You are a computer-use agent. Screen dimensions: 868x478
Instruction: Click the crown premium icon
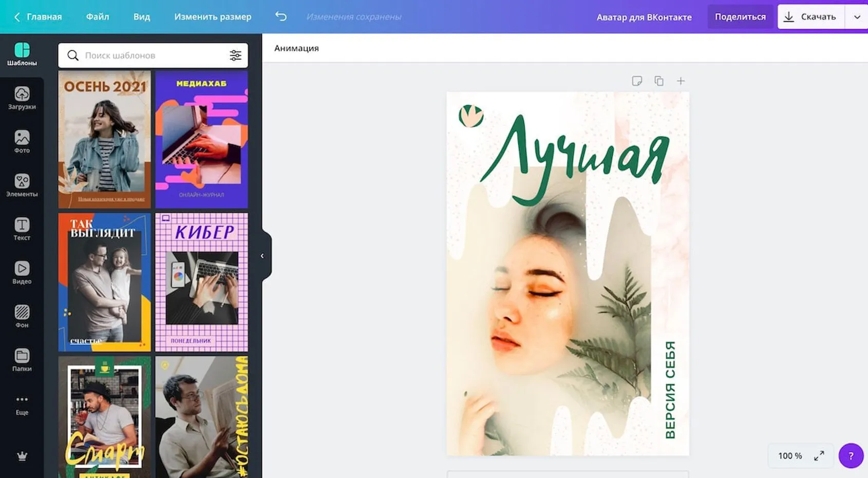click(x=22, y=456)
